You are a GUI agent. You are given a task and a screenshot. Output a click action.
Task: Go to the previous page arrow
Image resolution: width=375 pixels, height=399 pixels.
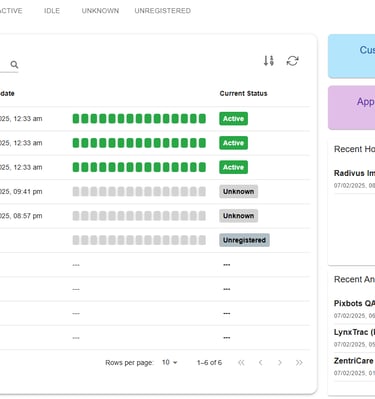tap(260, 363)
